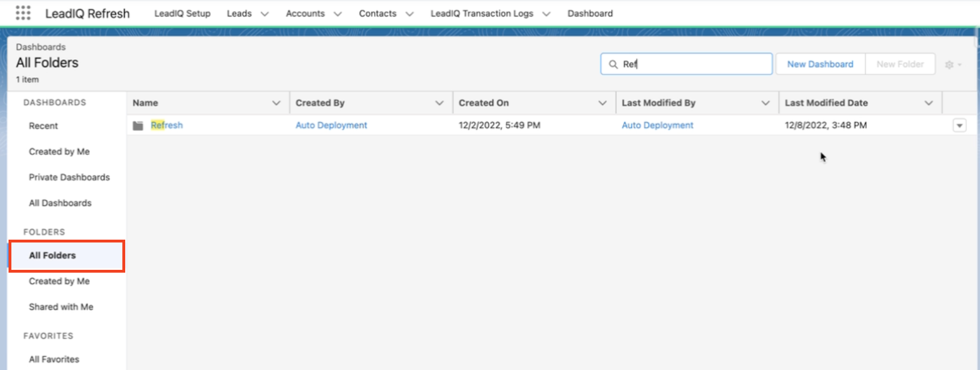Image resolution: width=980 pixels, height=370 pixels.
Task: Expand the Contacts tab dropdown chevron
Action: 409,14
